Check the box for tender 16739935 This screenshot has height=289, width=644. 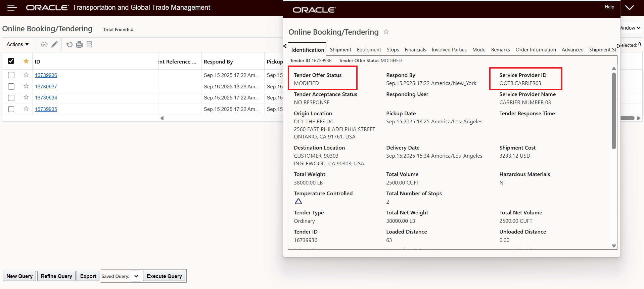coord(11,109)
